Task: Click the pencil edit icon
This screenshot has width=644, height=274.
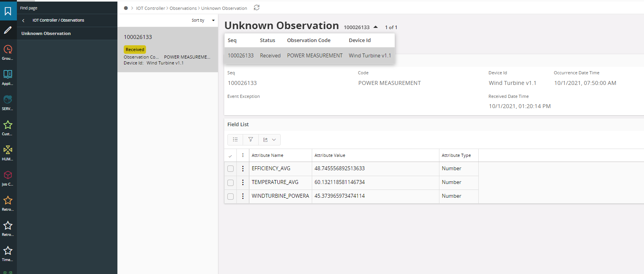Action: pos(8,30)
